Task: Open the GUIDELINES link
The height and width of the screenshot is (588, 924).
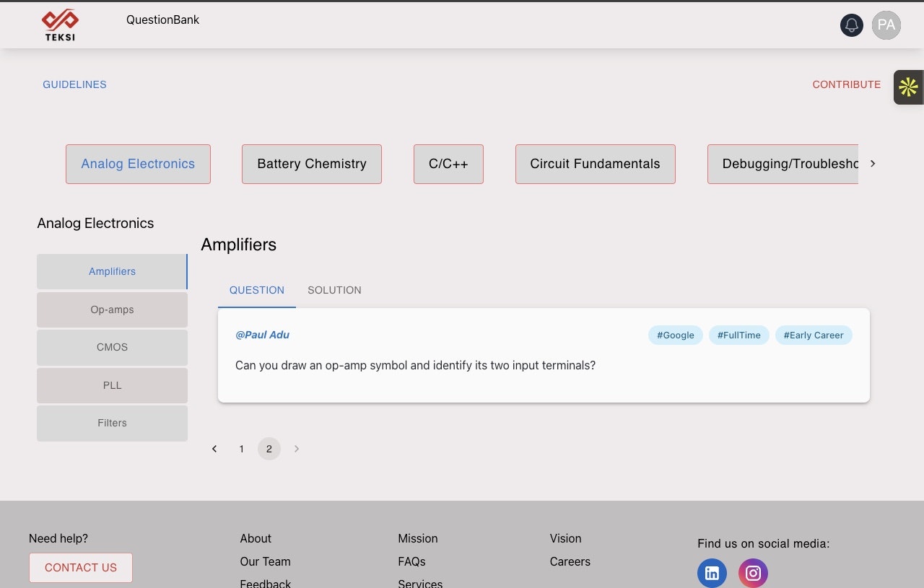Action: point(74,84)
